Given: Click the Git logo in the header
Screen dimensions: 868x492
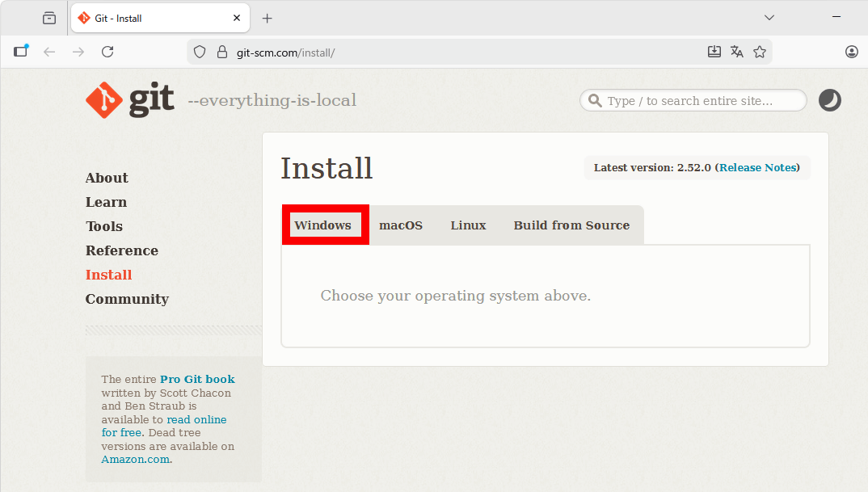Looking at the screenshot, I should (x=130, y=100).
